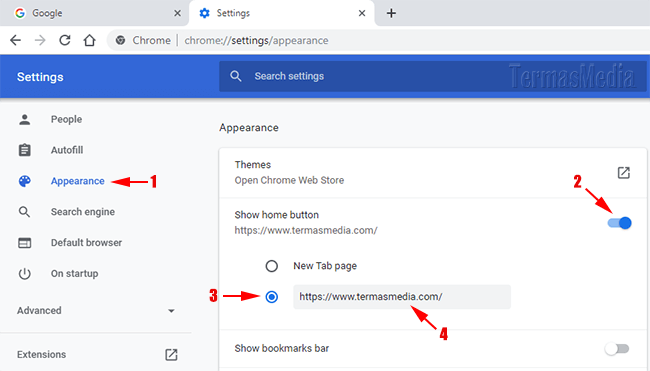Open Chrome Web Store themes link icon
The width and height of the screenshot is (650, 371).
623,173
